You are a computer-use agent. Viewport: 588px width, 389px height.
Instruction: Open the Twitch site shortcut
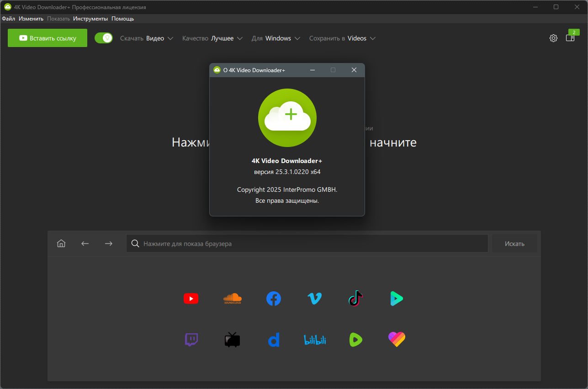pyautogui.click(x=191, y=340)
